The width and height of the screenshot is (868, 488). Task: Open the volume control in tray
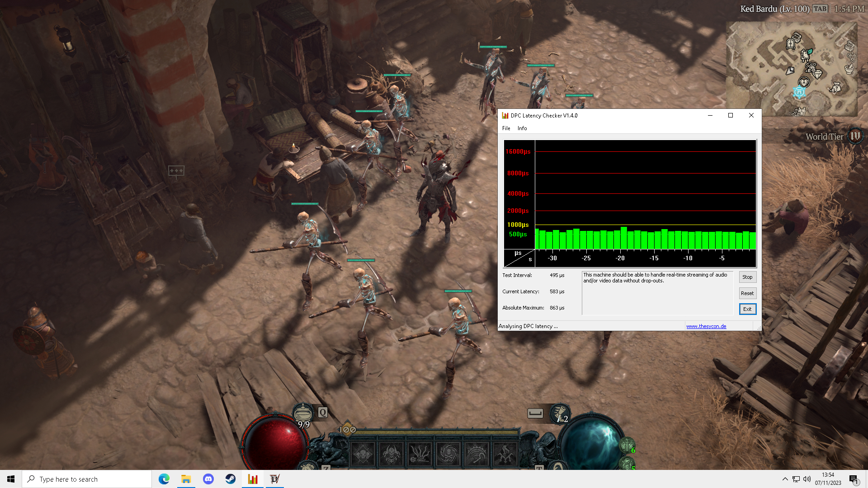click(x=807, y=479)
